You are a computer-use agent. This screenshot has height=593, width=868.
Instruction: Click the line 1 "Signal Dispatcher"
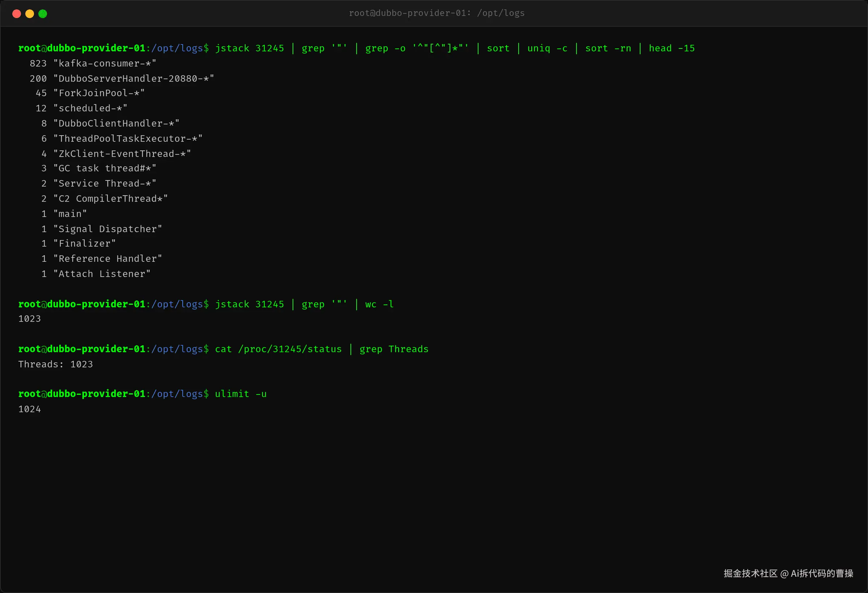pos(102,229)
